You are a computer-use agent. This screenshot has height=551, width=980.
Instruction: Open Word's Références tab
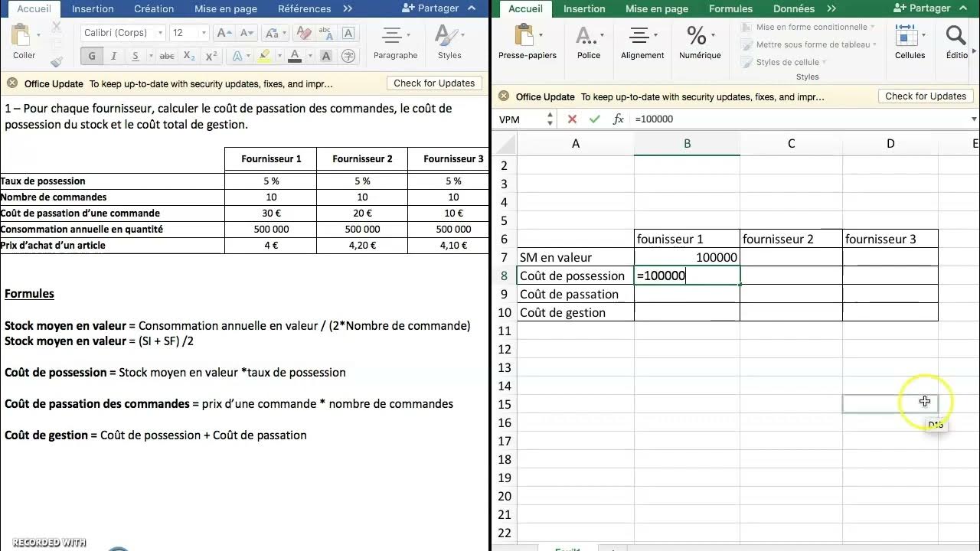pyautogui.click(x=305, y=8)
